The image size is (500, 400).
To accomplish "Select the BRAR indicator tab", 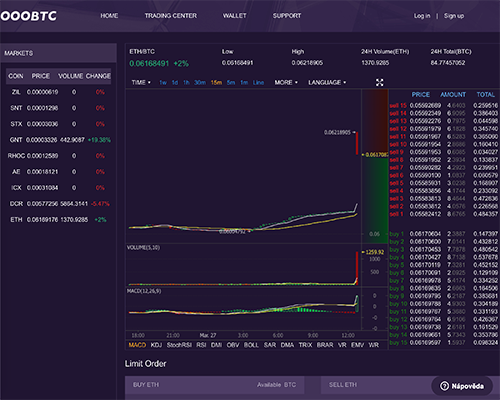I will [x=325, y=345].
